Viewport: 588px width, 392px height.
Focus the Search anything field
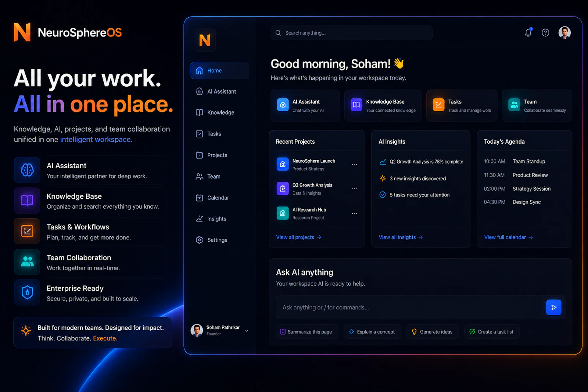(351, 33)
